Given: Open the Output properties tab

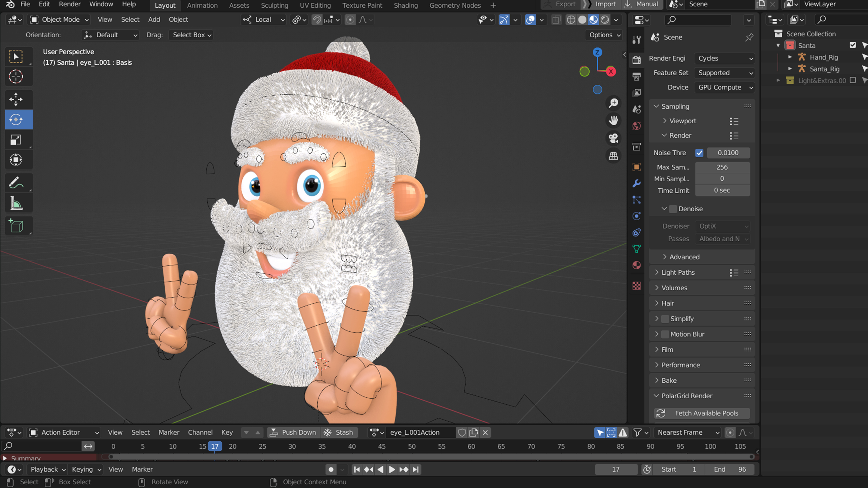Looking at the screenshot, I should coord(636,77).
